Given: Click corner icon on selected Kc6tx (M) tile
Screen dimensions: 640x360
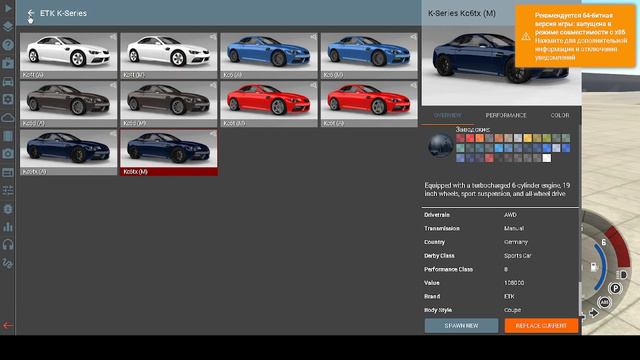Looking at the screenshot, I should tap(213, 134).
